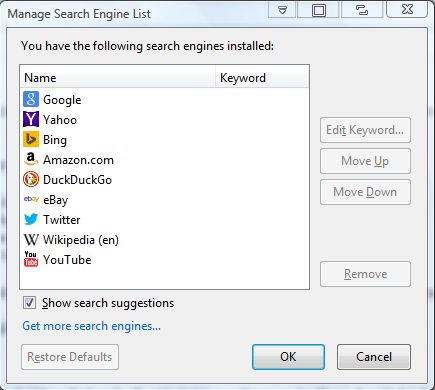Select Amazon.com in the engine list
The height and width of the screenshot is (390, 435).
tap(164, 160)
